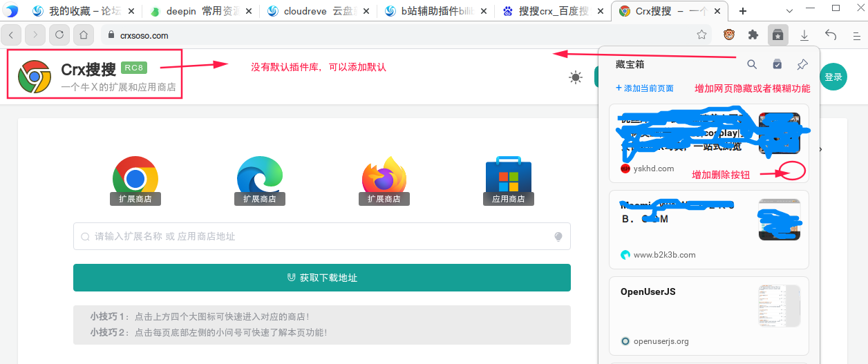Search within the 藏宝箱 panel

point(752,64)
